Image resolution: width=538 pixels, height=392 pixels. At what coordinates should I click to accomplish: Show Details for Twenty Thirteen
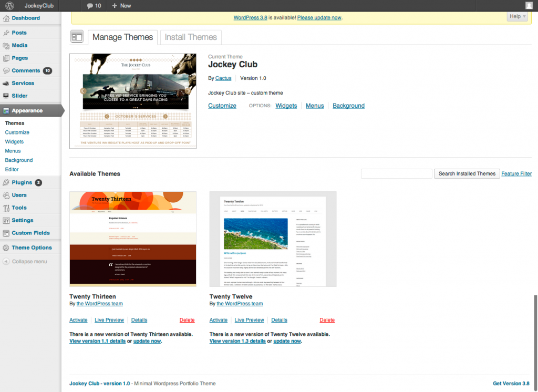(139, 320)
